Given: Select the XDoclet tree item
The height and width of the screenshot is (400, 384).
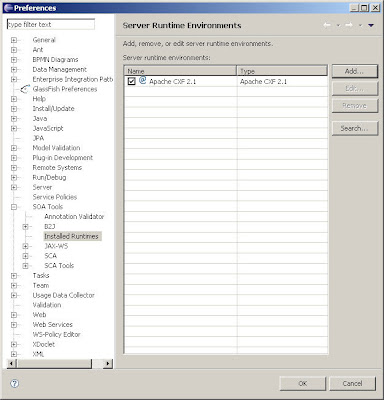Looking at the screenshot, I should 44,344.
